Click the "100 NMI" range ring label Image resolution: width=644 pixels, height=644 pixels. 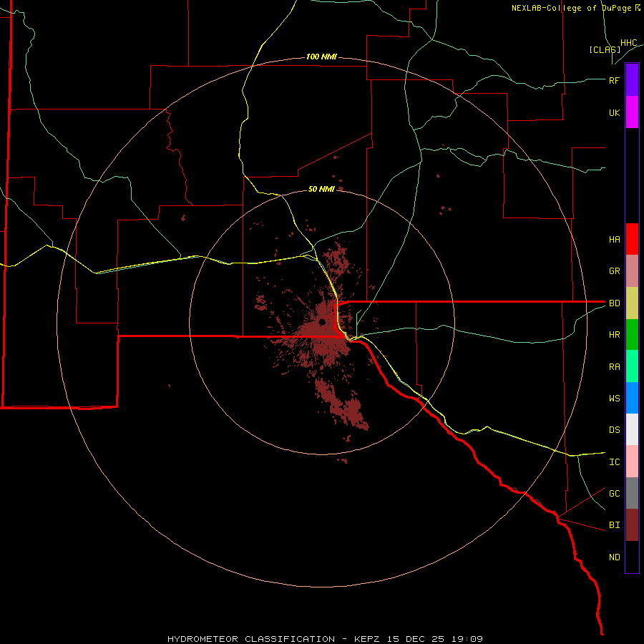click(x=321, y=57)
